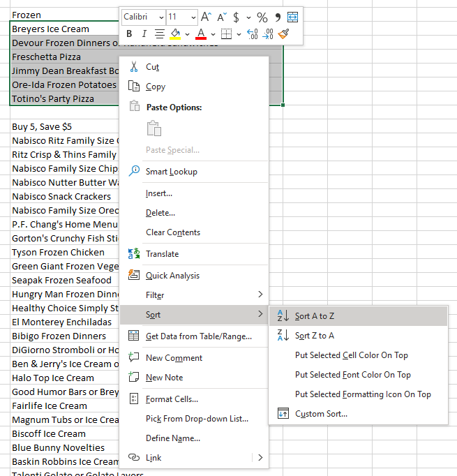This screenshot has height=476, width=457.
Task: Select the Bibigo Frozen Dinners cell
Action: (64, 336)
